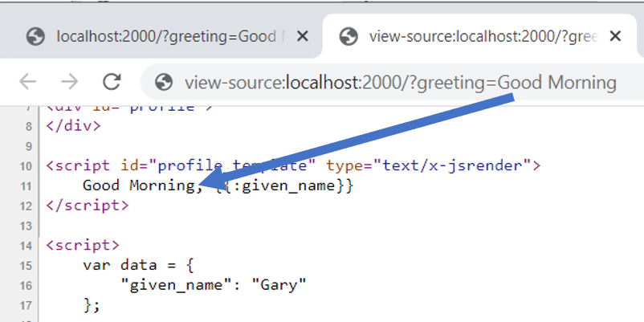Open site info globe in address bar

click(x=164, y=83)
